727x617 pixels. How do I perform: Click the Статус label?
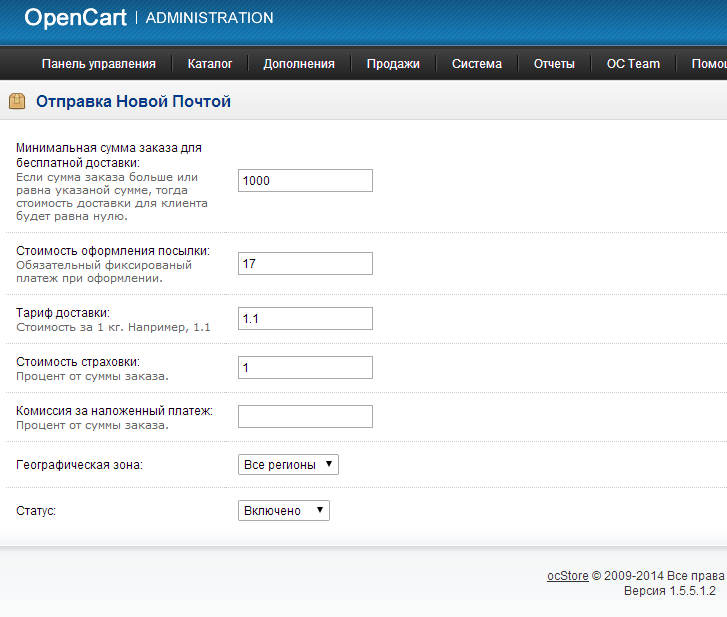(36, 511)
